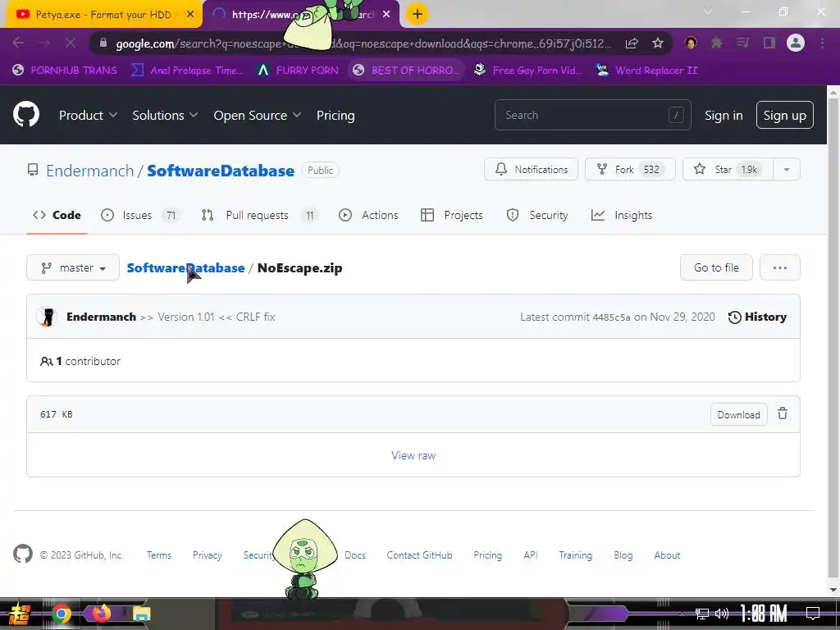This screenshot has width=840, height=630.
Task: Switch to the Issues tab
Action: pos(139,216)
